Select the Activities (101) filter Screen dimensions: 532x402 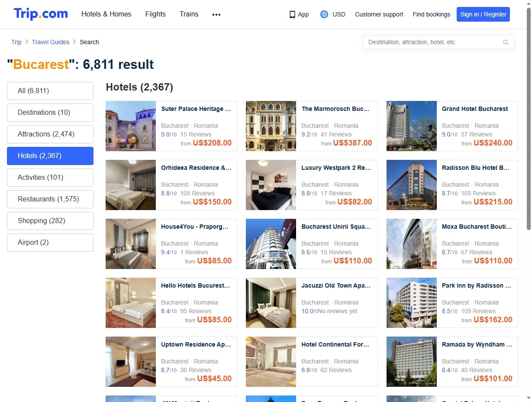click(50, 178)
